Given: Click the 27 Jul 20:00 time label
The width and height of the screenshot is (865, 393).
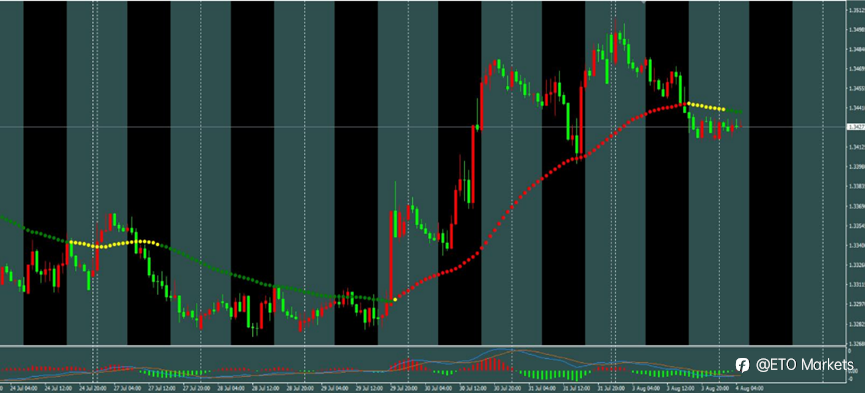Looking at the screenshot, I should pos(196,389).
